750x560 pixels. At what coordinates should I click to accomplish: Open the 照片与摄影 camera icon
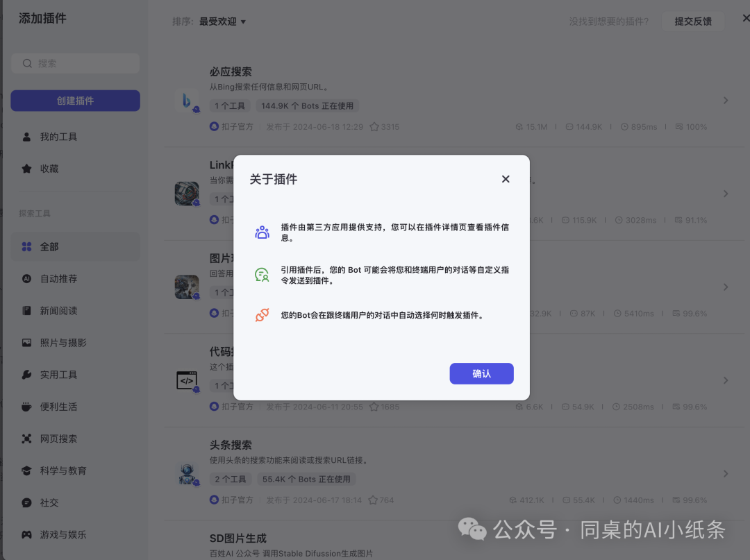[25, 342]
